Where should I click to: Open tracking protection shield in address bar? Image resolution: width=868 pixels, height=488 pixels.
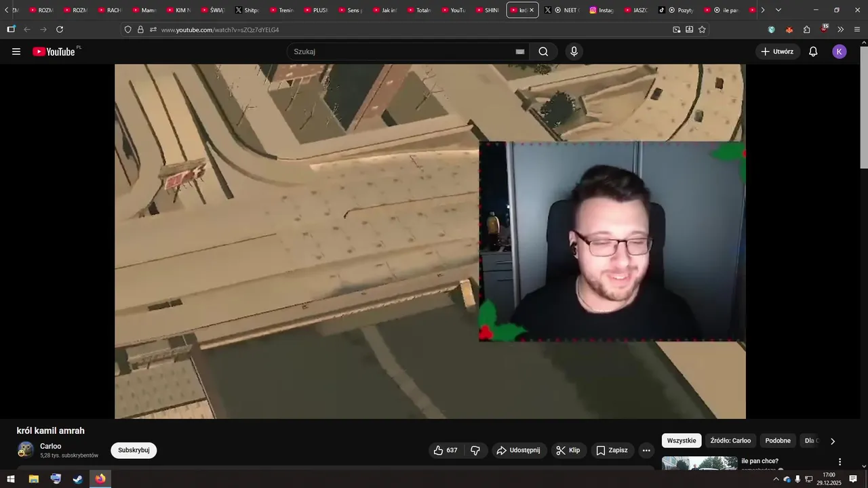[x=127, y=29]
